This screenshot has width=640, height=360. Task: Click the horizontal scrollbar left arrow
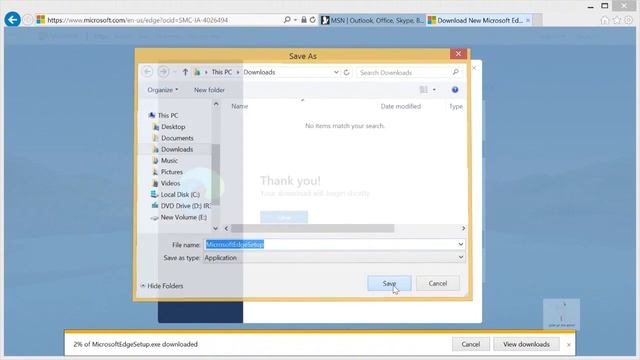tap(227, 229)
